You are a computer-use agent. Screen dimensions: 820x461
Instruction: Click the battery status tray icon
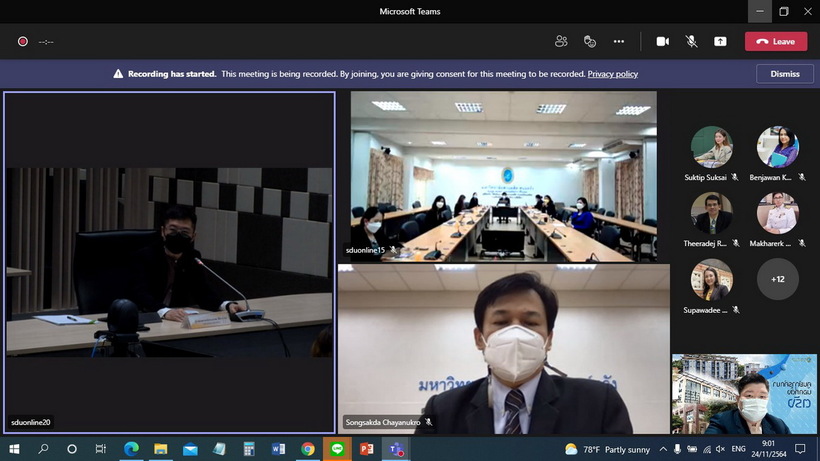[692, 449]
